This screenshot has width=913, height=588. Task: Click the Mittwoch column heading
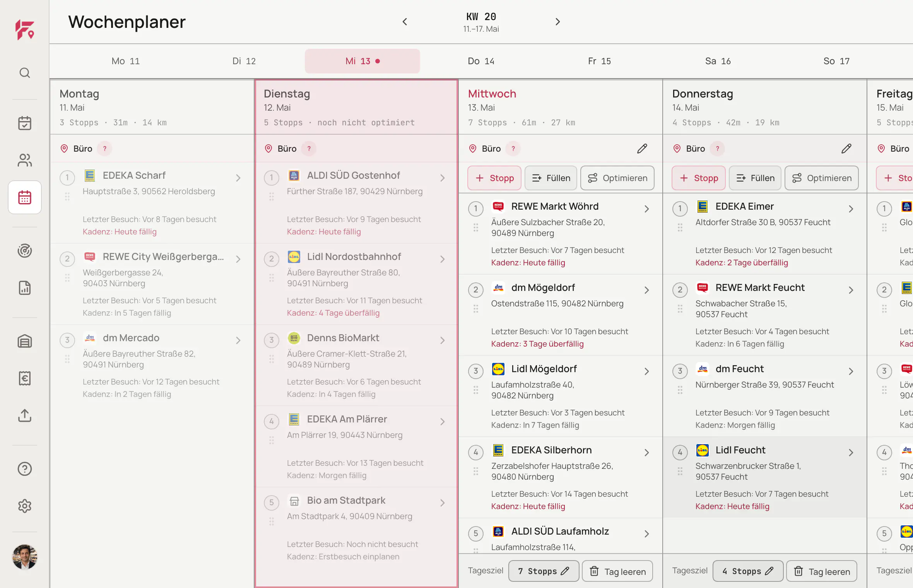492,94
